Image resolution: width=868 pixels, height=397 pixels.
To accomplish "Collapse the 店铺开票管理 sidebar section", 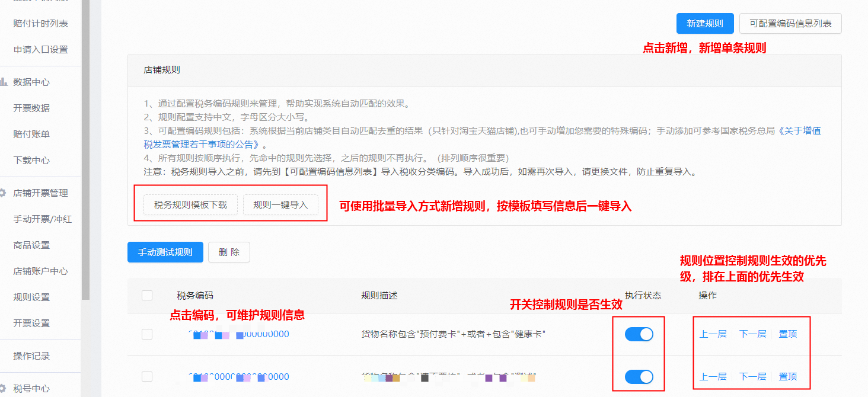I will pyautogui.click(x=40, y=193).
